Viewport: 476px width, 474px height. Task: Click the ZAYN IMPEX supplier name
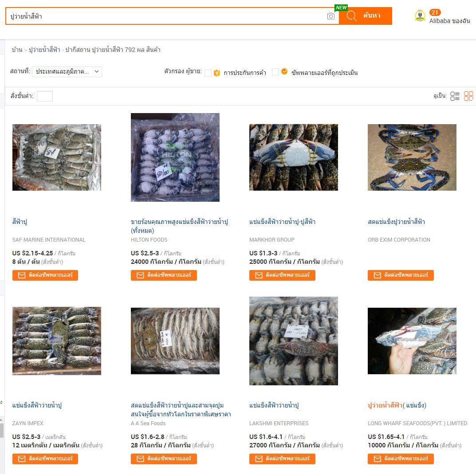[28, 423]
